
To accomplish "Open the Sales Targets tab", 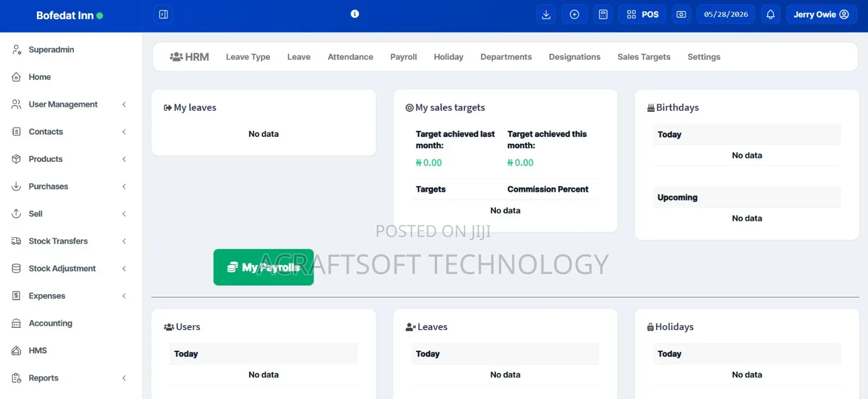I will (x=644, y=57).
